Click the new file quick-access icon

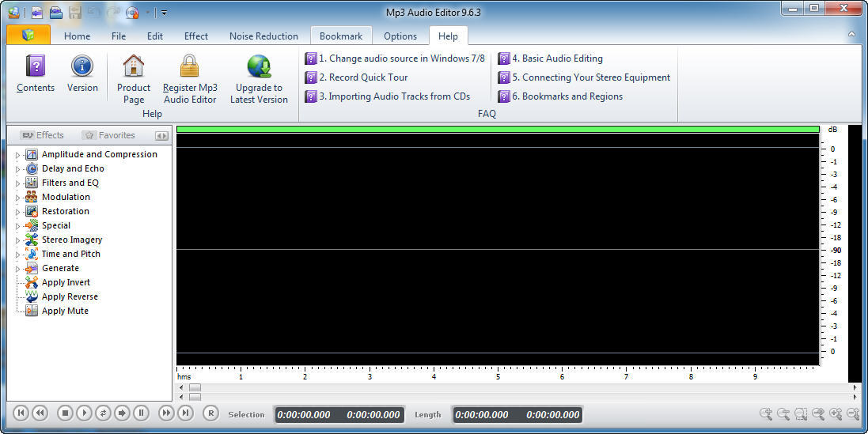click(37, 12)
